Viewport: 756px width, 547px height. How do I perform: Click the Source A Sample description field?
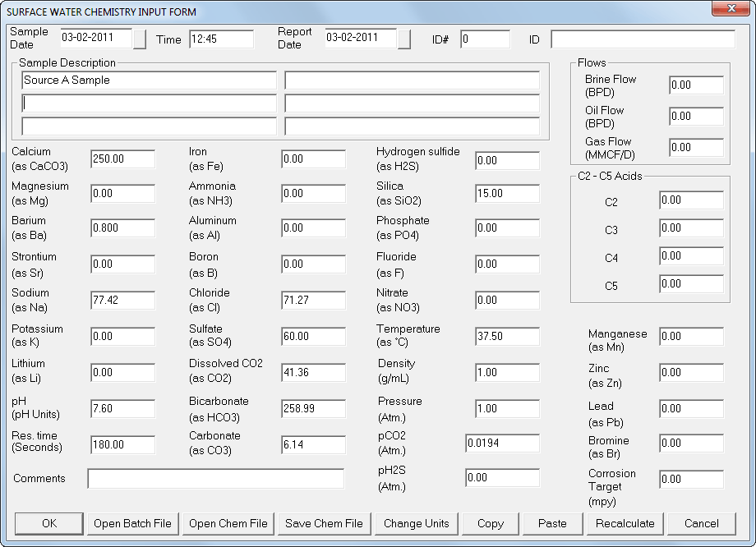(149, 80)
